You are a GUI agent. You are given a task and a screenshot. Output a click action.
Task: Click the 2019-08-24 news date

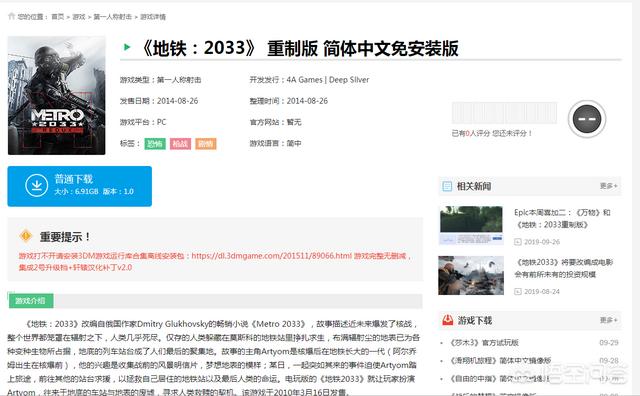[x=542, y=291]
